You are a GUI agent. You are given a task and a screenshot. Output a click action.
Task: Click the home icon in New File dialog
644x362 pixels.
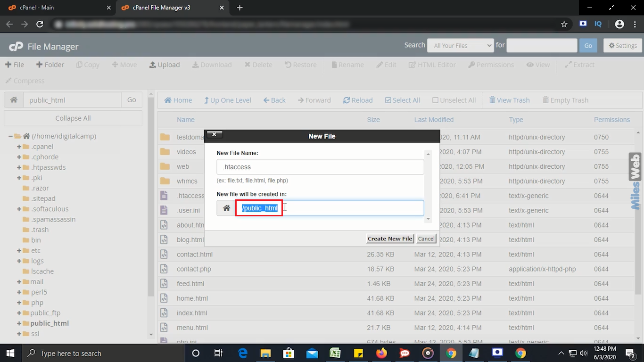(226, 208)
